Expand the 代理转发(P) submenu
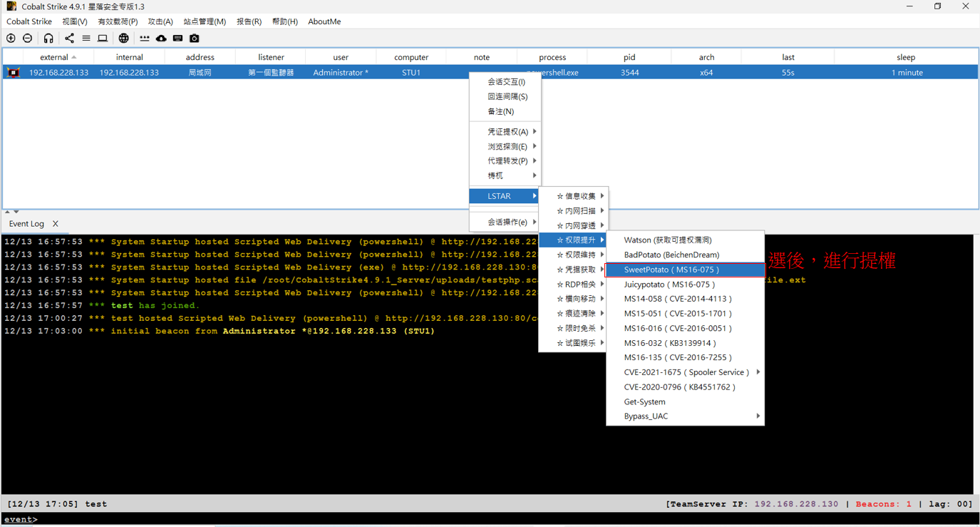 point(505,161)
